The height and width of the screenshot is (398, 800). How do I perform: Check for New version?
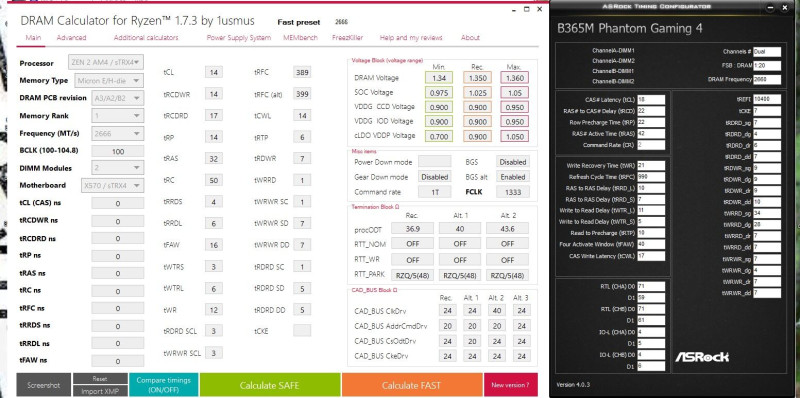coord(510,385)
